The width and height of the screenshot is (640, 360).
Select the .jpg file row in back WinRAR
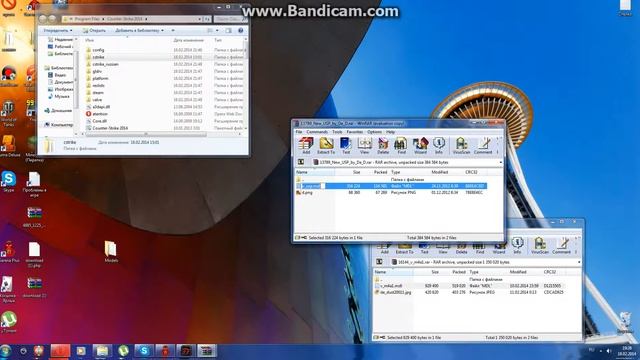click(469, 292)
